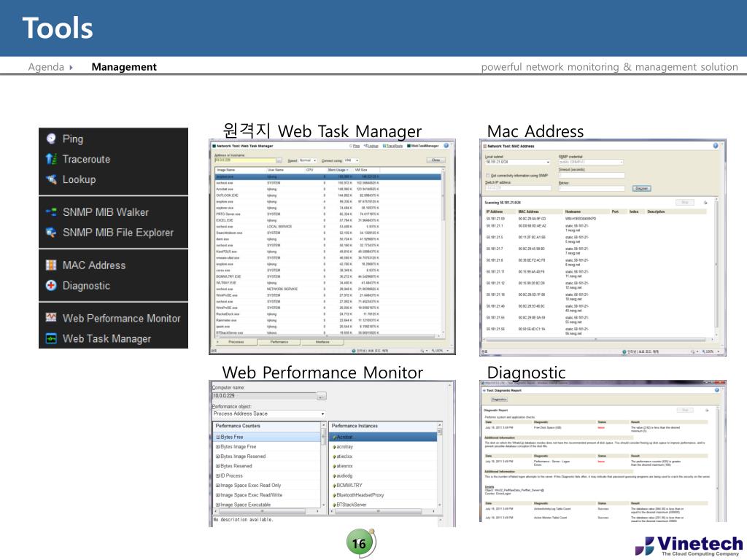Expand the Bytes Image Reserved counter
747x560 pixels.
(218, 456)
